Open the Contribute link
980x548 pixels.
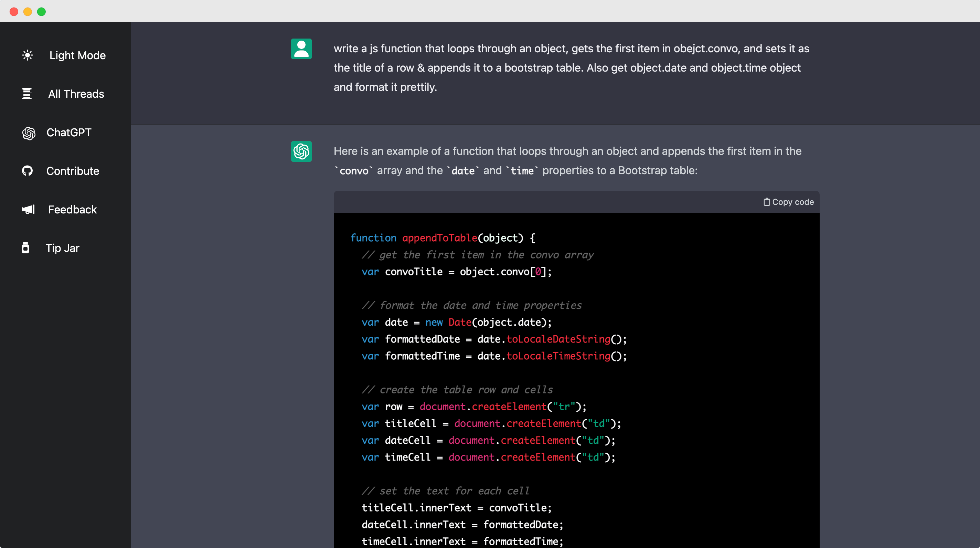(73, 171)
